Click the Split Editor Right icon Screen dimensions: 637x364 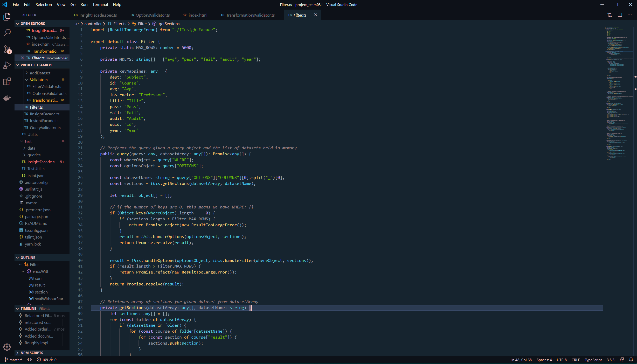pyautogui.click(x=620, y=15)
